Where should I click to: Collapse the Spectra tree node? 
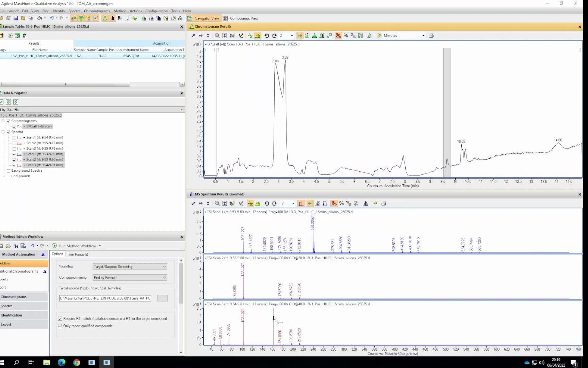[x=3, y=132]
